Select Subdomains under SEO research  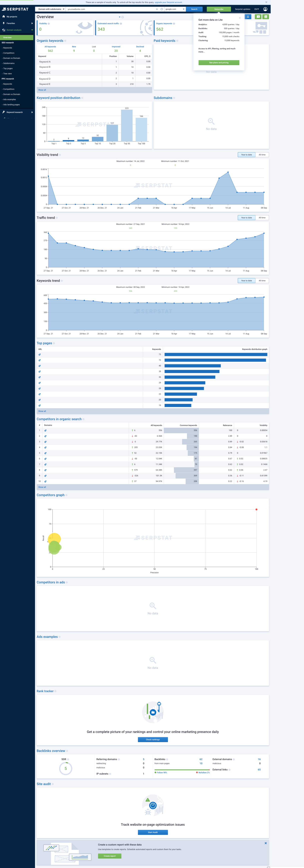pyautogui.click(x=9, y=63)
